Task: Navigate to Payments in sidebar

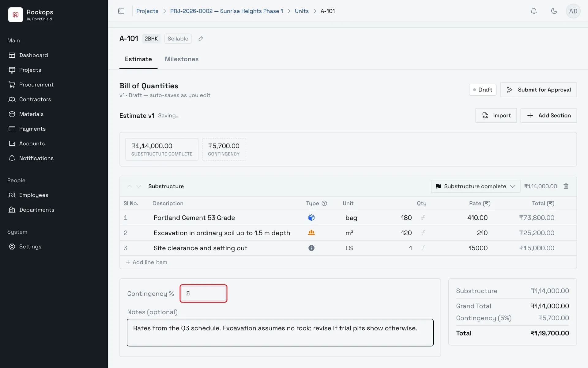Action: tap(32, 129)
